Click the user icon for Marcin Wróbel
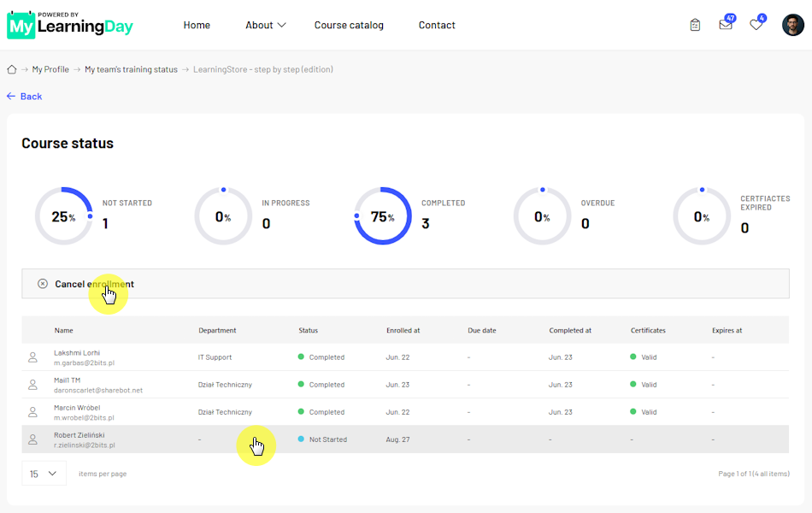This screenshot has height=513, width=812. (x=32, y=412)
